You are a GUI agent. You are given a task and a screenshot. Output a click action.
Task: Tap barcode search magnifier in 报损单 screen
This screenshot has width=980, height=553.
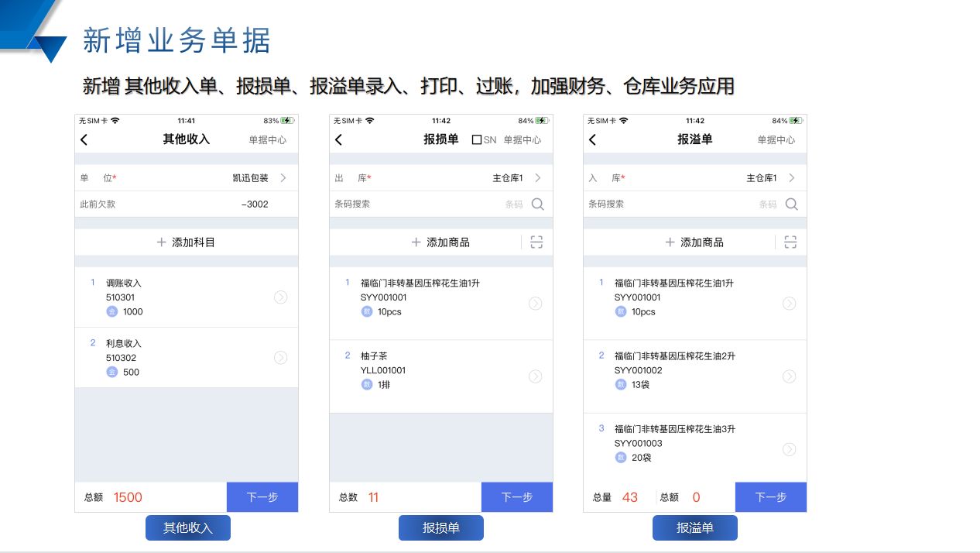point(537,204)
